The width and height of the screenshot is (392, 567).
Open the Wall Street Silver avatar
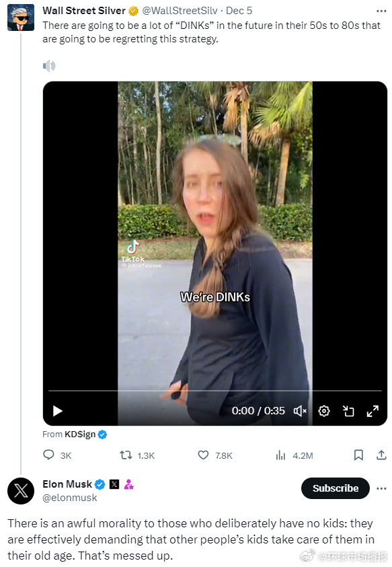(x=21, y=17)
